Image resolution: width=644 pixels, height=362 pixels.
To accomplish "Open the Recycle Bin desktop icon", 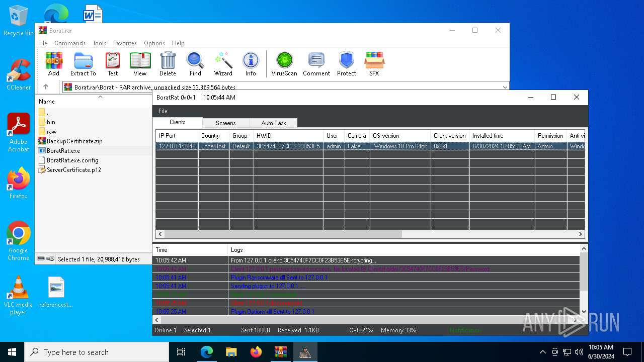I will click(18, 21).
